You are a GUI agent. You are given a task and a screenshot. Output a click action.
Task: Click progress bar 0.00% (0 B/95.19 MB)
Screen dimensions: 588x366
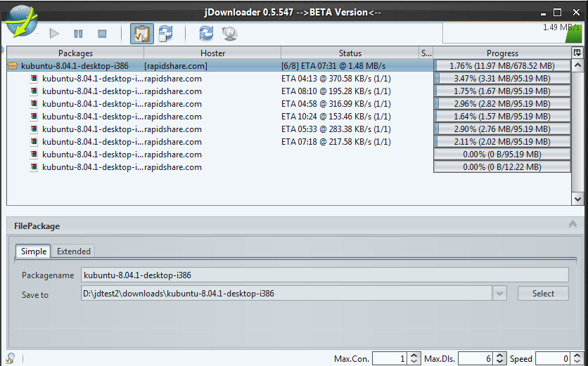click(502, 155)
